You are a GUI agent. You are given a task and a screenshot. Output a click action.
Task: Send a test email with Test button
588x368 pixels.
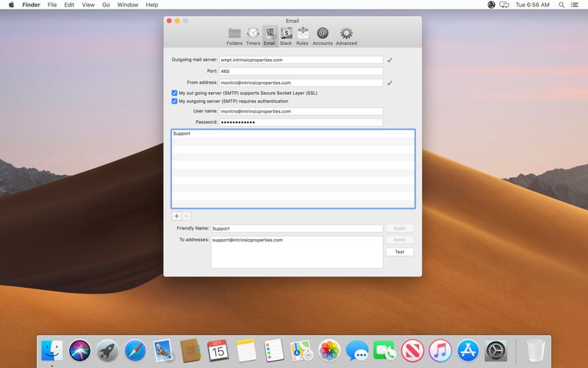(x=399, y=252)
